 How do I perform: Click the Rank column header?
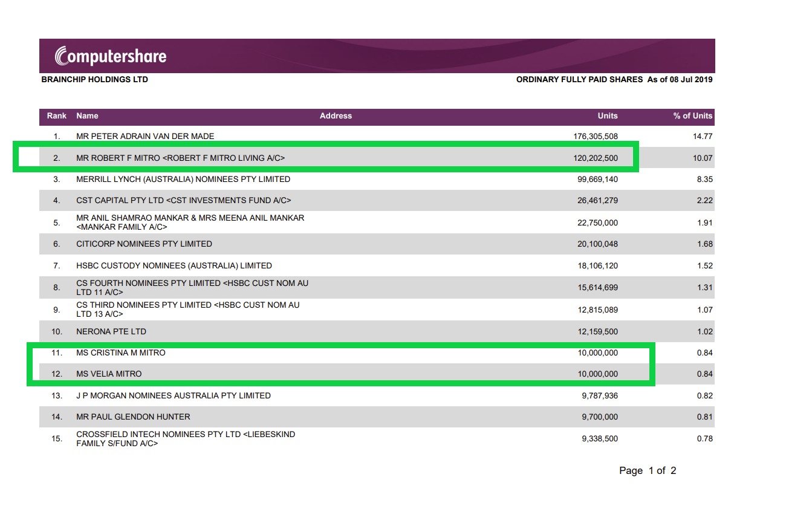tap(57, 115)
